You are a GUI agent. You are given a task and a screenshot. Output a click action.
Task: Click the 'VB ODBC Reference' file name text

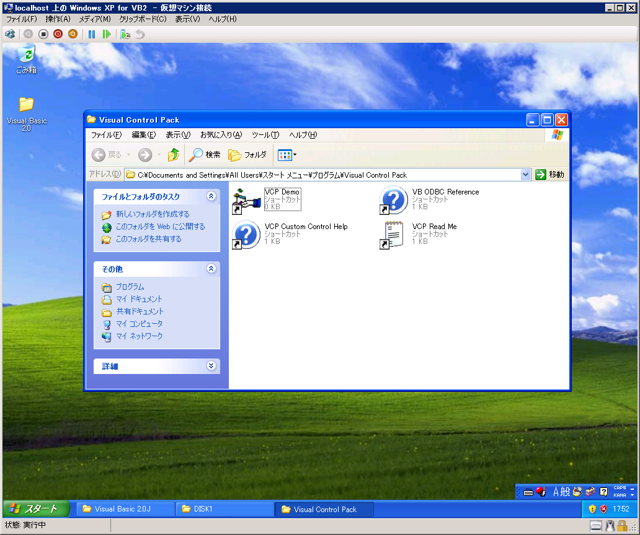(x=445, y=192)
